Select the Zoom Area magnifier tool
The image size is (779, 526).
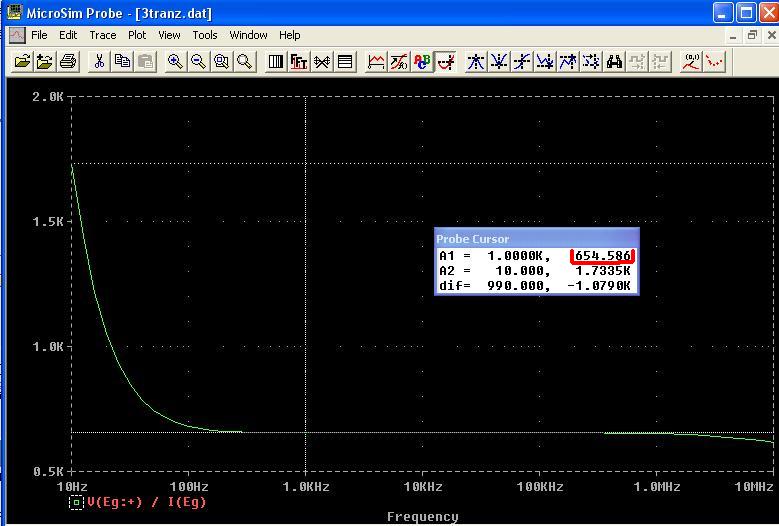click(221, 62)
